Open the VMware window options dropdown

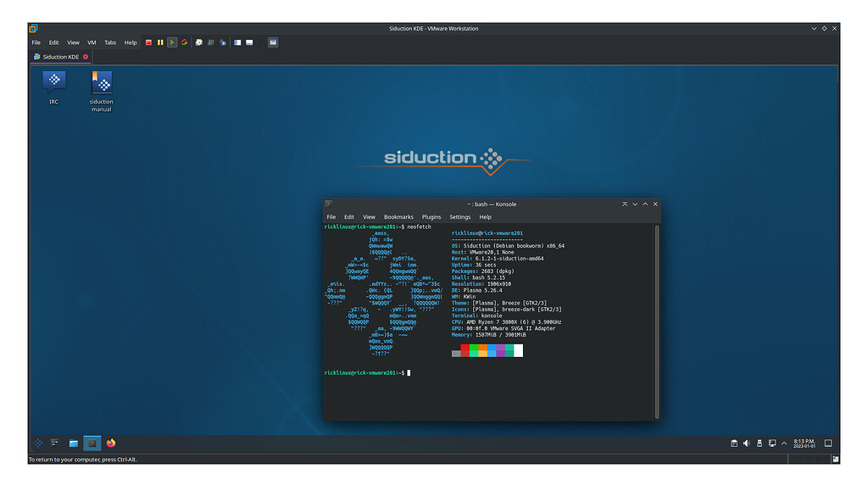point(814,28)
